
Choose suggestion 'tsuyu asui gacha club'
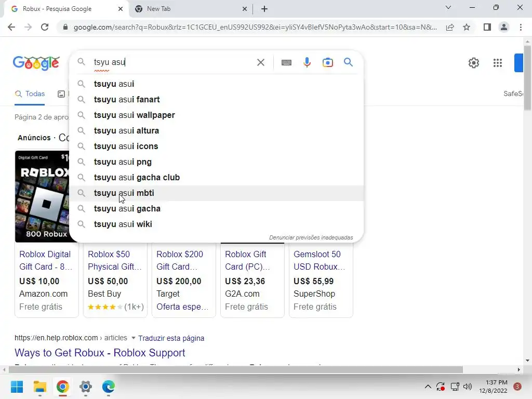(217, 178)
